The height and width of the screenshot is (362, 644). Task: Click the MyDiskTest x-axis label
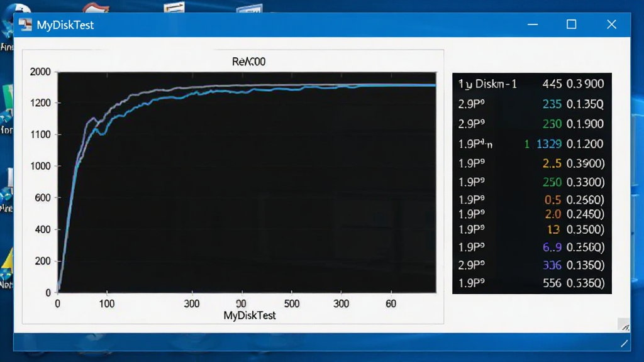pyautogui.click(x=249, y=315)
